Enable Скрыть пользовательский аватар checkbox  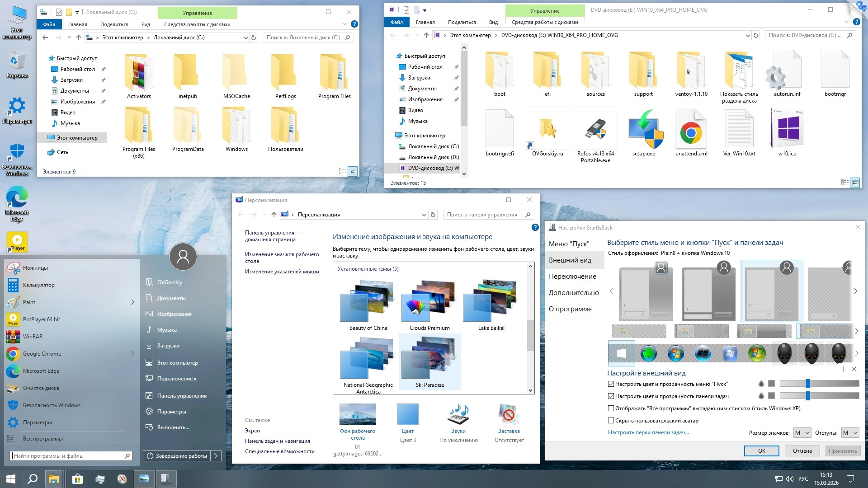tap(611, 421)
